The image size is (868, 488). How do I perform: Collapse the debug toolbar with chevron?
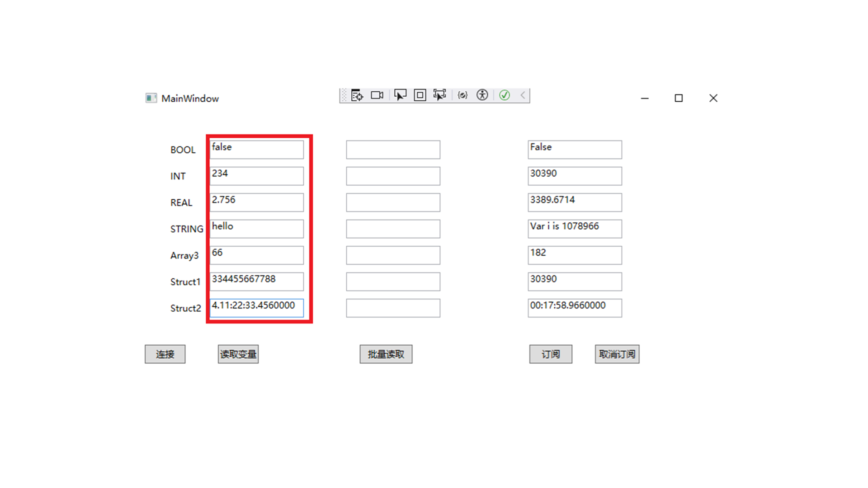[x=523, y=95]
